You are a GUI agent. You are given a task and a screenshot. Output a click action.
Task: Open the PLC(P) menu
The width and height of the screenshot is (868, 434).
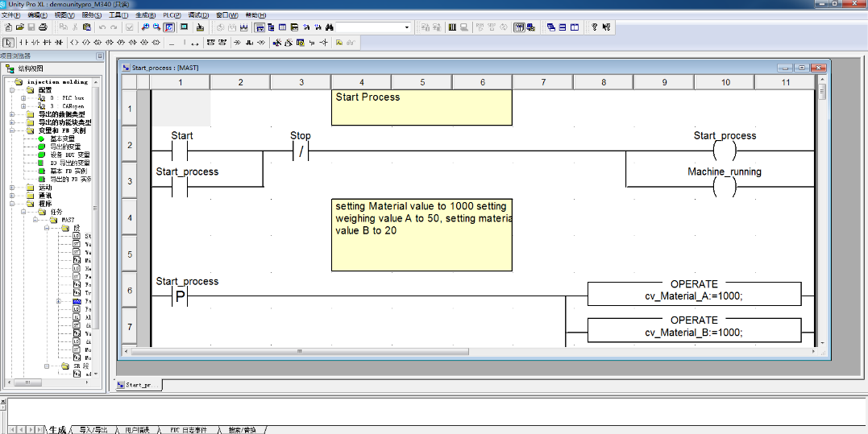pos(172,15)
